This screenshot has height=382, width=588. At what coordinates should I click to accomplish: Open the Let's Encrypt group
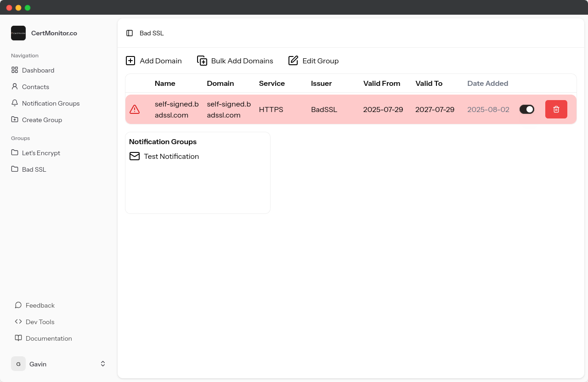41,153
